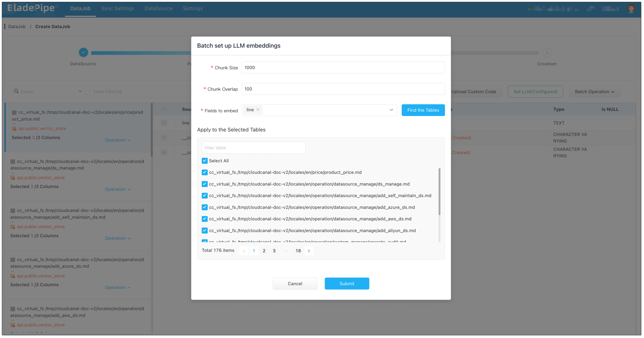Click the user avatar in the top right
This screenshot has width=644, height=338.
[x=631, y=8]
